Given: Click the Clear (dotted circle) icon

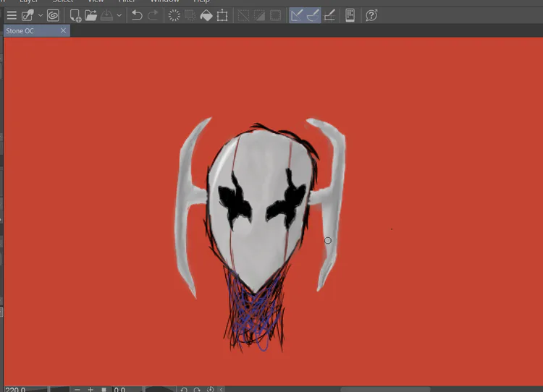Looking at the screenshot, I should tap(174, 15).
